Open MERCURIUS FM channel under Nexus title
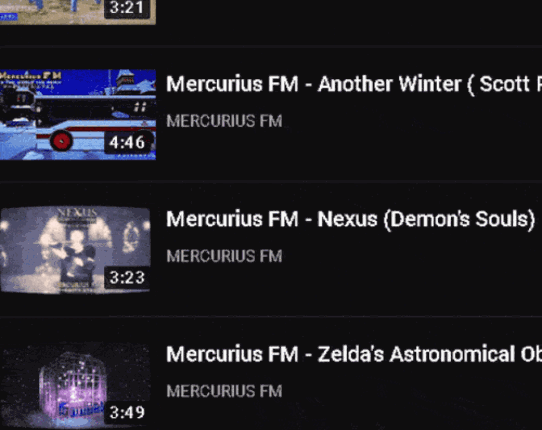This screenshot has height=430, width=542. pos(224,256)
